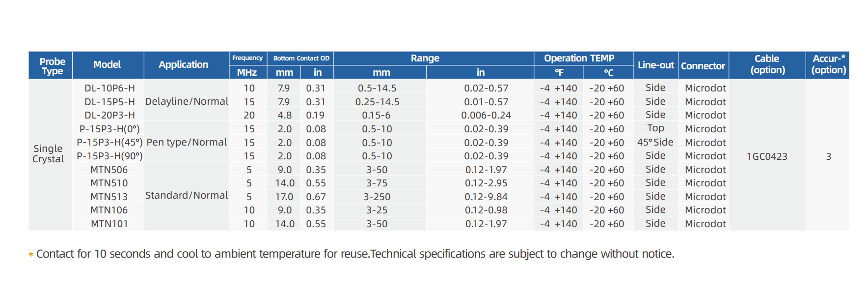Click the footnote about contact for 10 seconds

pos(354,254)
